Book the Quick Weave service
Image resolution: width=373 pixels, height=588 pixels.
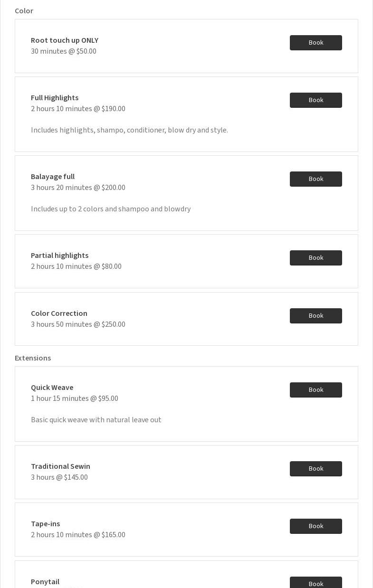pyautogui.click(x=316, y=390)
